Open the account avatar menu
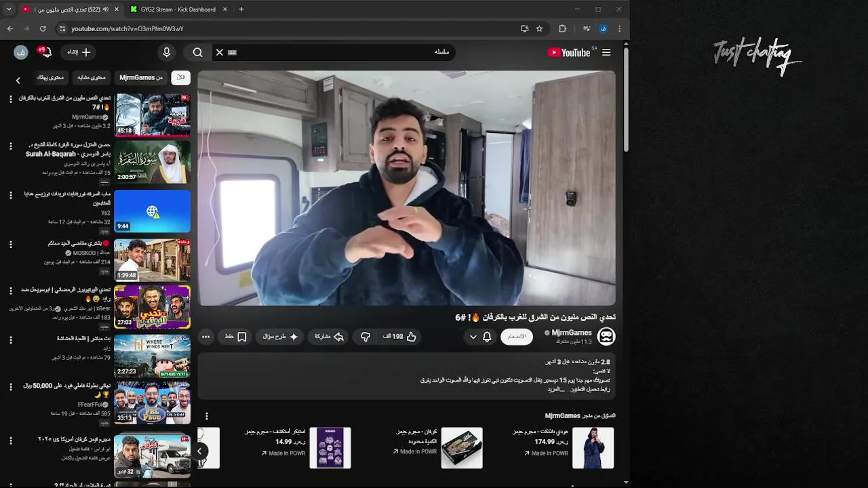The width and height of the screenshot is (868, 488). point(21,52)
